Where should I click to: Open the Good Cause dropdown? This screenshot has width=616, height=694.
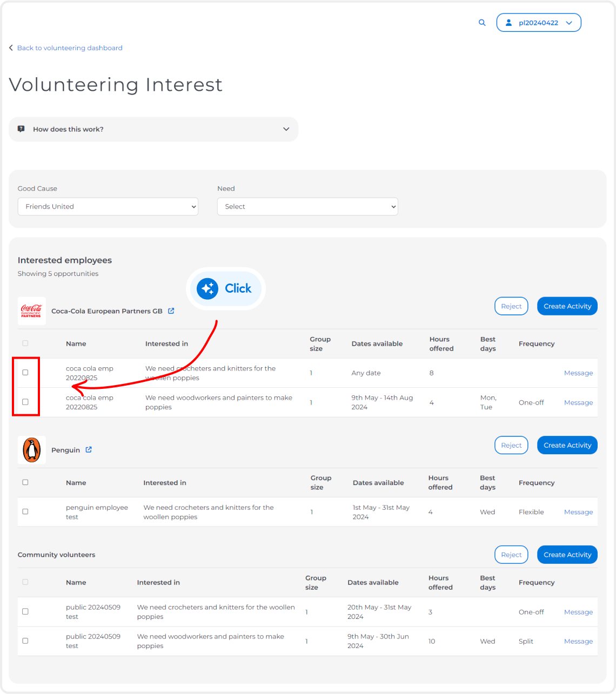108,206
